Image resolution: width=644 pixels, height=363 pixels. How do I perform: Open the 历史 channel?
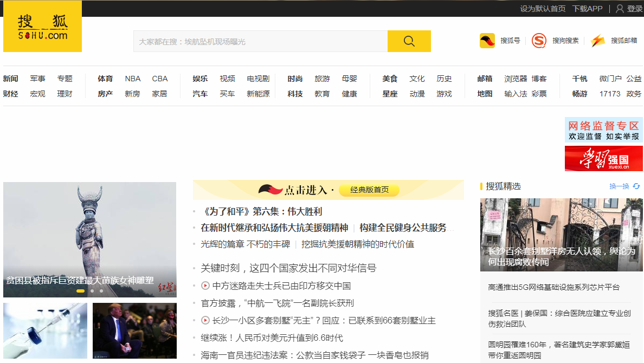(x=444, y=79)
